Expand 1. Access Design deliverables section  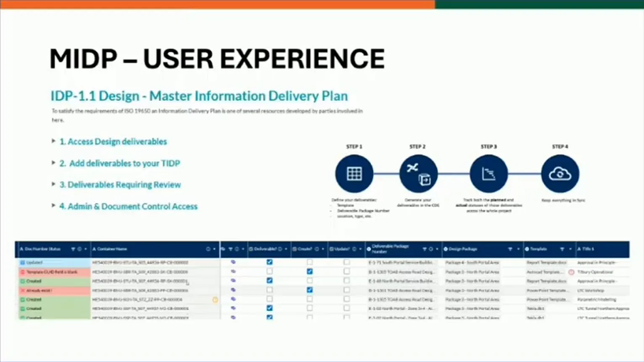(53, 141)
